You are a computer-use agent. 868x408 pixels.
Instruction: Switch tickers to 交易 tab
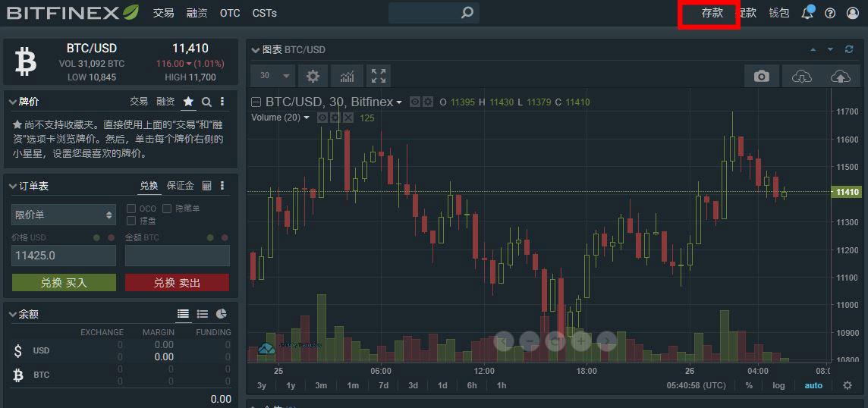click(139, 102)
